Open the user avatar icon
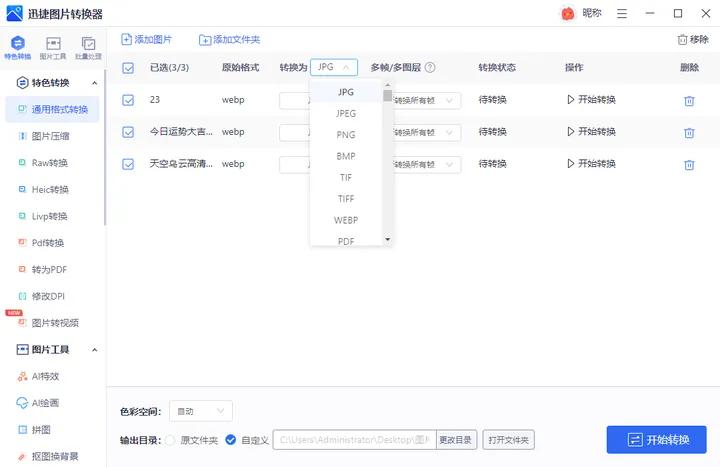The height and width of the screenshot is (467, 720). click(x=568, y=14)
